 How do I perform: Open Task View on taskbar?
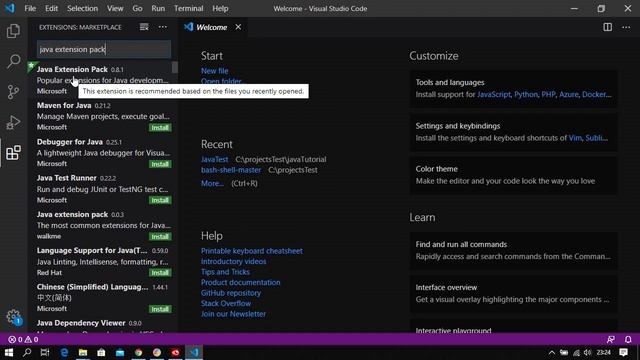tap(45, 352)
